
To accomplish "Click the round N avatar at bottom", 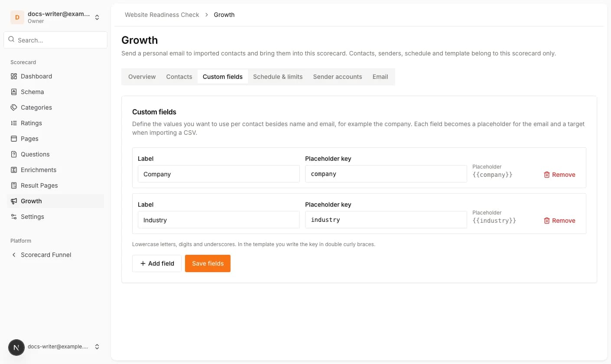I will (x=16, y=347).
